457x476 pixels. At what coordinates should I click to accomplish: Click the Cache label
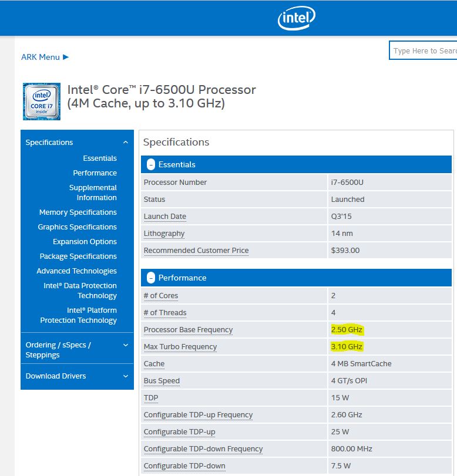click(154, 364)
